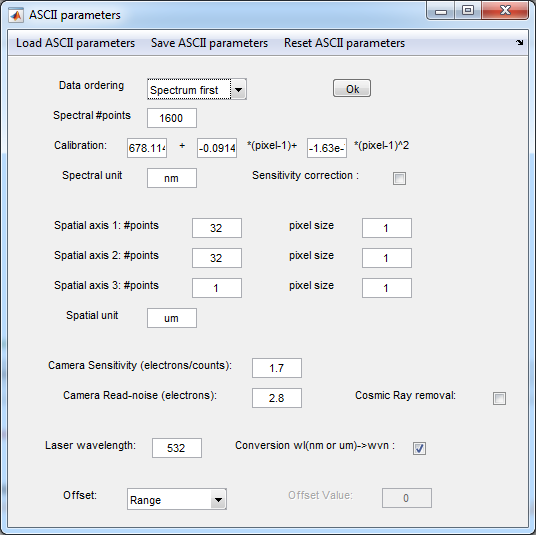This screenshot has width=536, height=535.
Task: Open Save ASCII parameters menu
Action: coord(209,43)
